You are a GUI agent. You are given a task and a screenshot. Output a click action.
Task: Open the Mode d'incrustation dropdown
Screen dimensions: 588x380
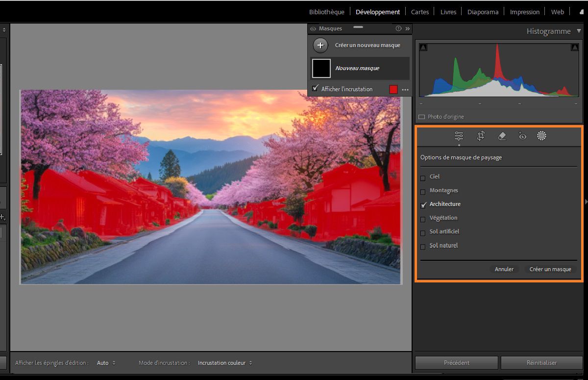[225, 363]
